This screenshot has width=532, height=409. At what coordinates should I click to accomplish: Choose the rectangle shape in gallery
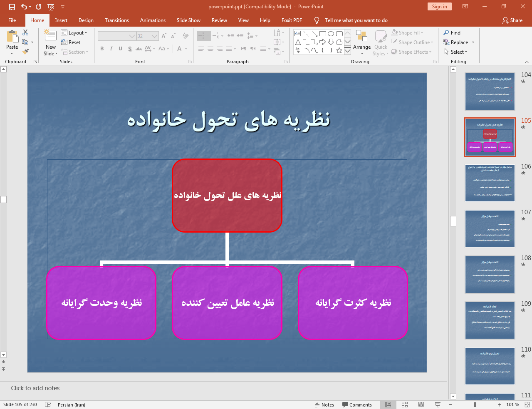pos(322,34)
